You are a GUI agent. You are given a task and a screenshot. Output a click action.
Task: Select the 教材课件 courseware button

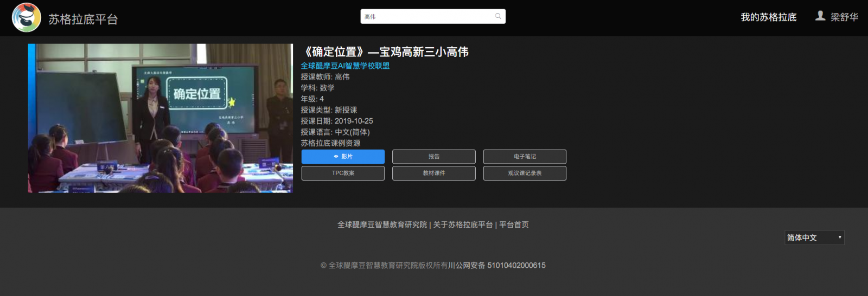(433, 173)
